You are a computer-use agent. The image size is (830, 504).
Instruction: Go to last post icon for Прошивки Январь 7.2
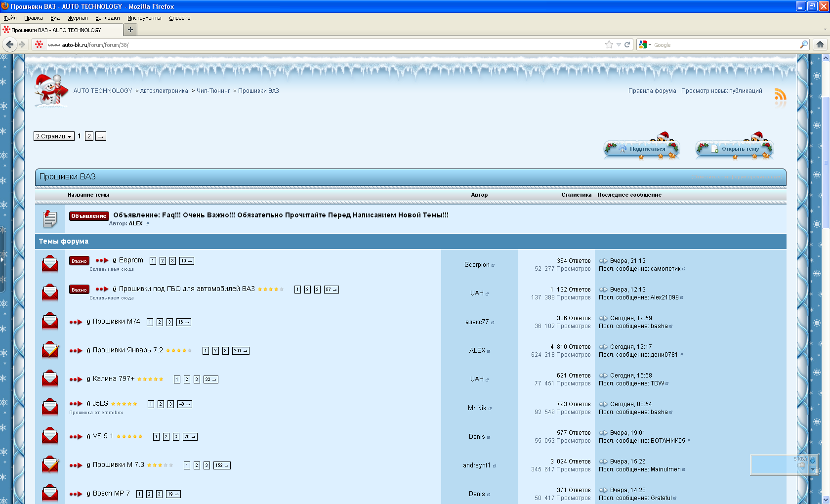603,347
